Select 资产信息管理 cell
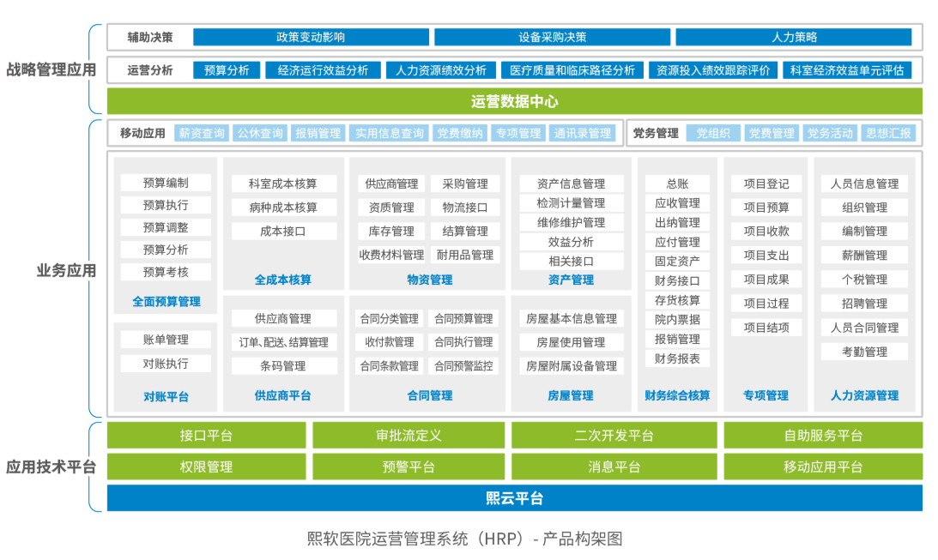Image resolution: width=938 pixels, height=560 pixels. [572, 184]
